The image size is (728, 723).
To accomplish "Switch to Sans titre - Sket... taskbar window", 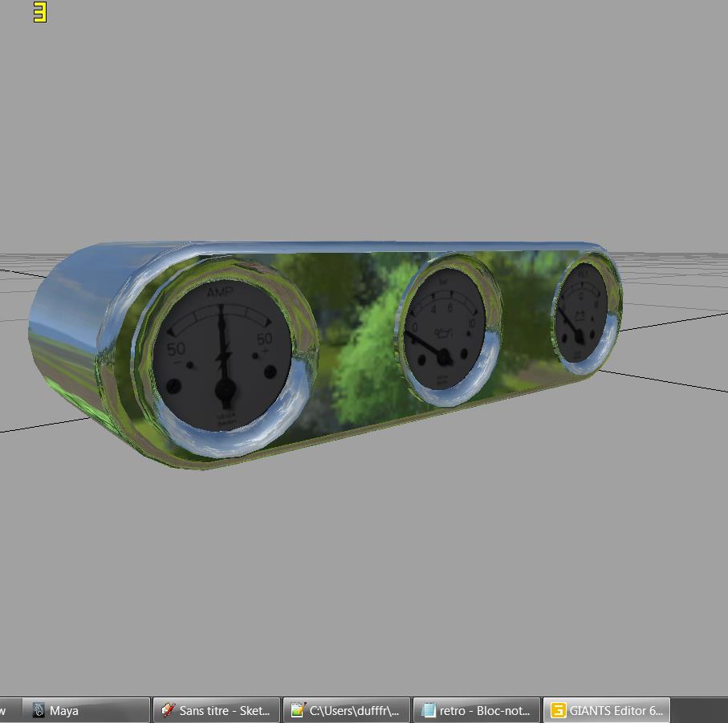I will pos(217,710).
